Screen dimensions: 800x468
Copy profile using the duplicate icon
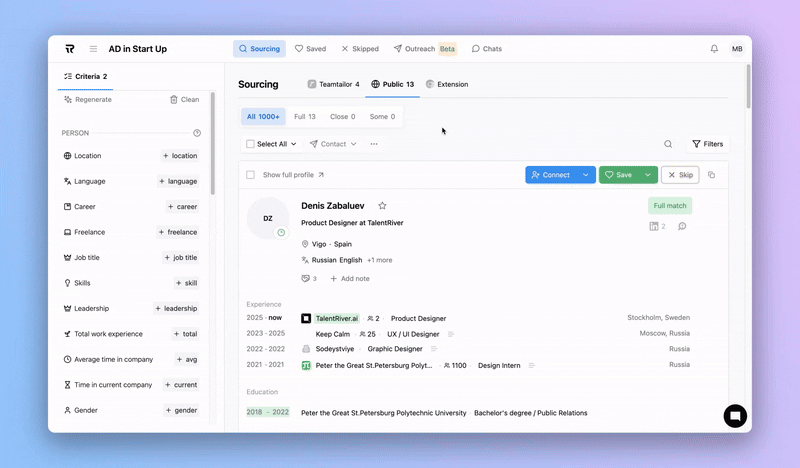[x=712, y=175]
